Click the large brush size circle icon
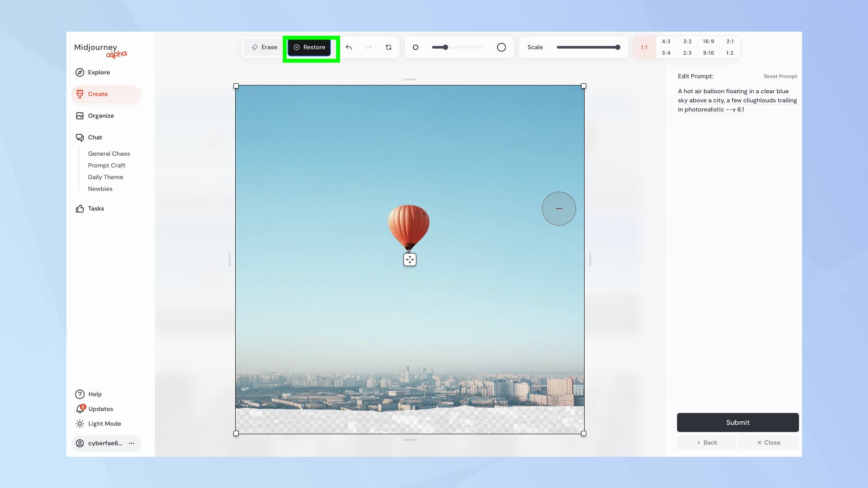Screen dimensions: 868x488 click(501, 47)
